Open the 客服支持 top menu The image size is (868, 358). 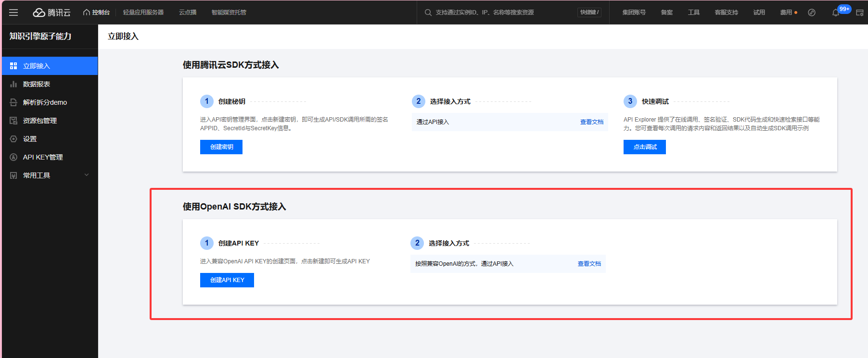727,12
